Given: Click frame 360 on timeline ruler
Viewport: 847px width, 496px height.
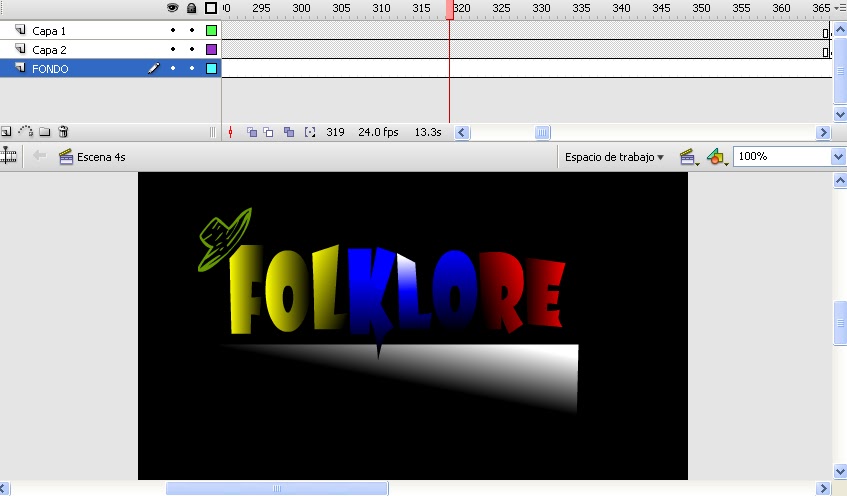Looking at the screenshot, I should pyautogui.click(x=781, y=8).
